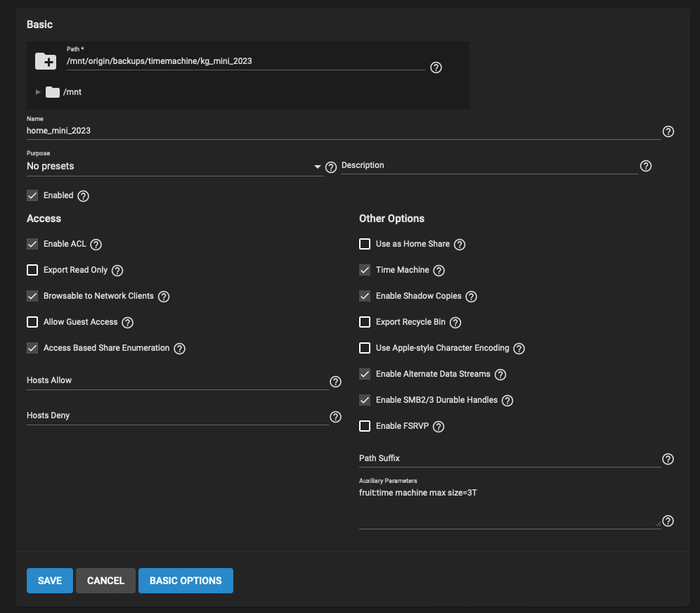
Task: Edit the Name field home_mini_2023
Action: click(343, 131)
